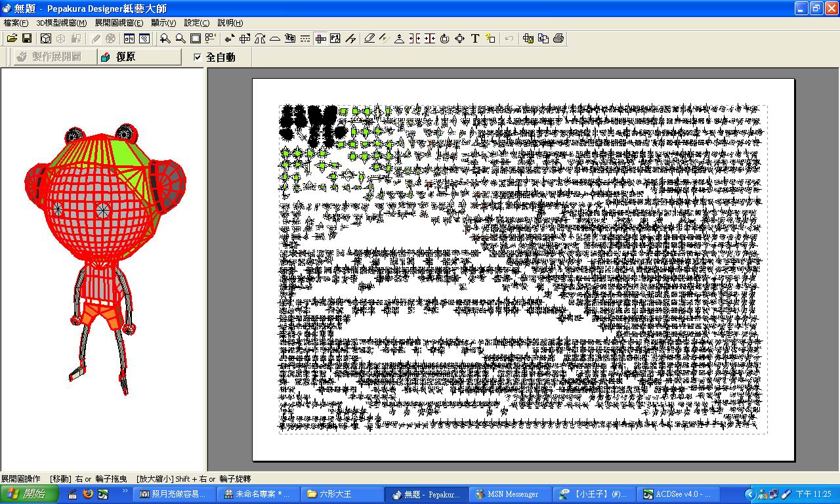This screenshot has width=840, height=504.
Task: Select the move part four-arrow icon
Action: click(x=459, y=39)
